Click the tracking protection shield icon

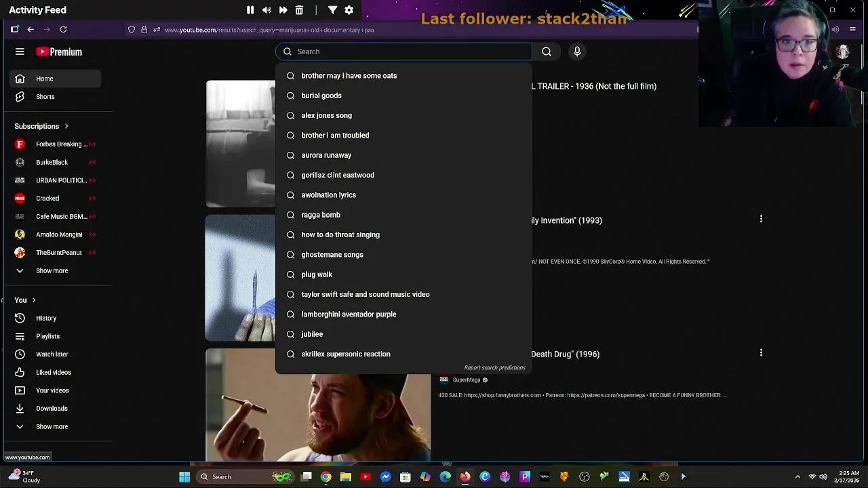pos(132,30)
